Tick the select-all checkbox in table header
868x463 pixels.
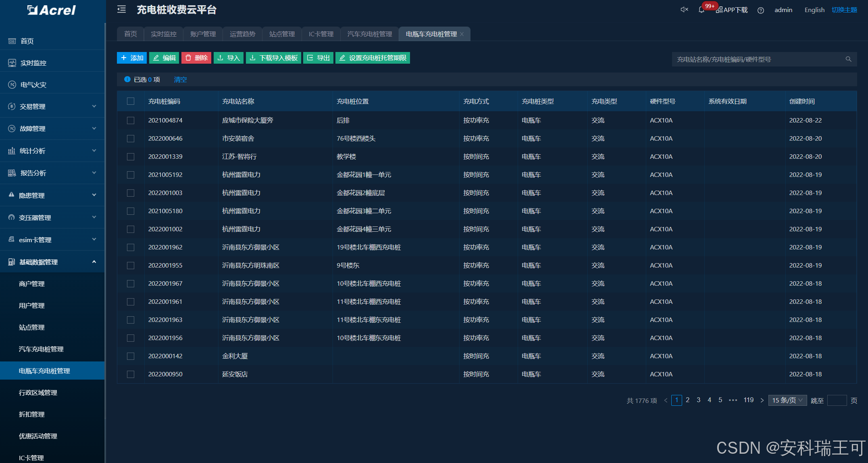click(131, 101)
